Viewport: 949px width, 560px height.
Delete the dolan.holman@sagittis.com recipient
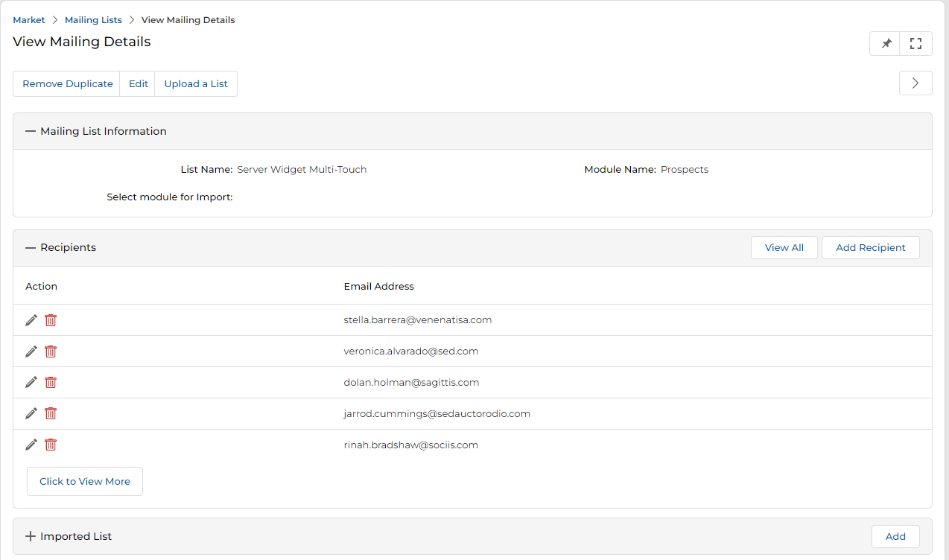[51, 382]
